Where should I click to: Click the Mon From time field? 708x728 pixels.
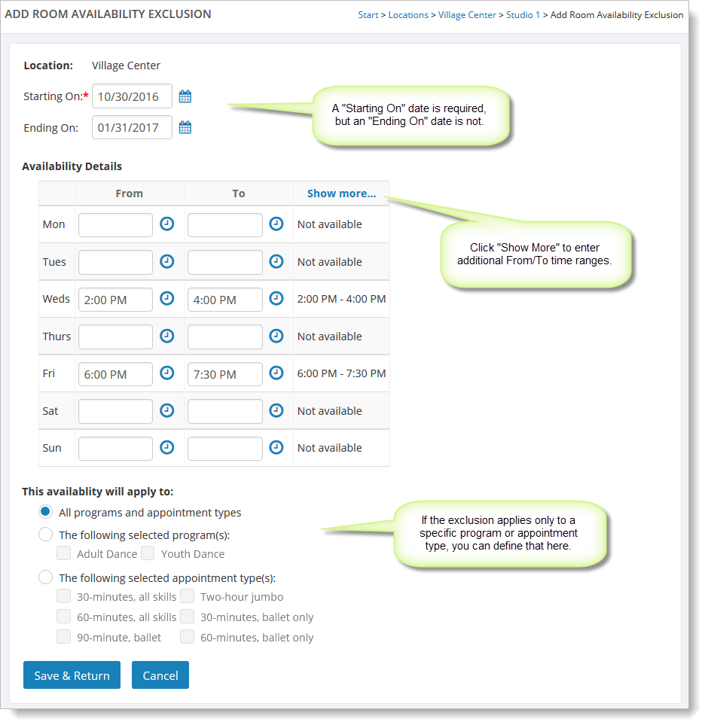[x=116, y=225]
